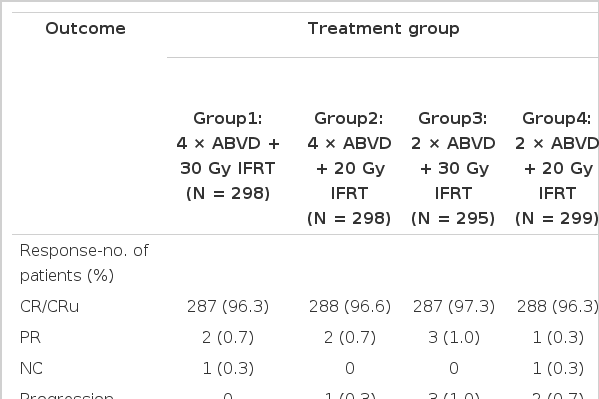Viewport: 599px width, 399px height.
Task: Select the Group4 2 × ABVD + 20 Gy IFRT header
Action: [557, 168]
